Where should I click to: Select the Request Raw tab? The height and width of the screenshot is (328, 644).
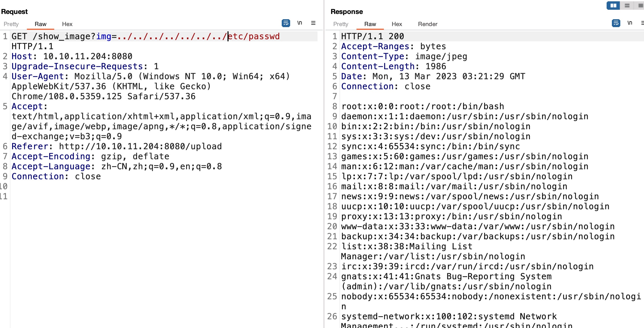pyautogui.click(x=40, y=24)
